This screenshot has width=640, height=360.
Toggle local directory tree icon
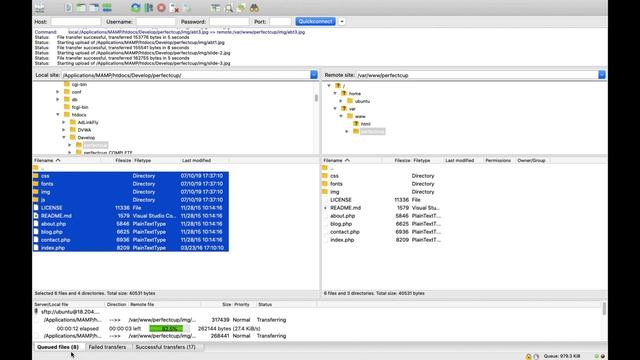tap(81, 7)
